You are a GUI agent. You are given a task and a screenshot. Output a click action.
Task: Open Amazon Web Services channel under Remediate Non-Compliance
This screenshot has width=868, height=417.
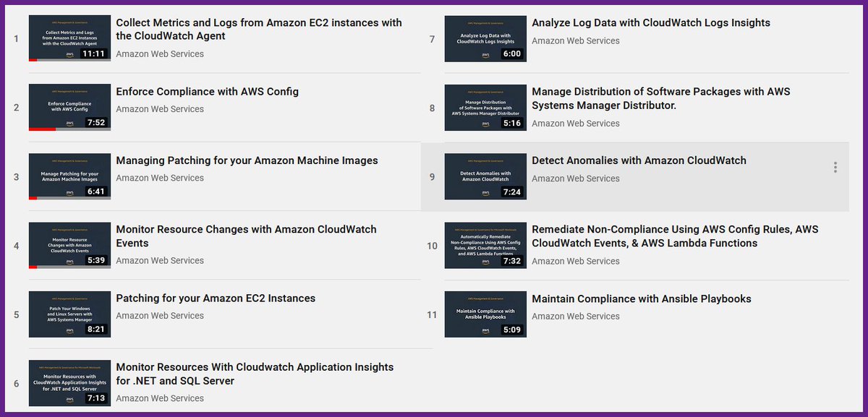click(x=576, y=262)
